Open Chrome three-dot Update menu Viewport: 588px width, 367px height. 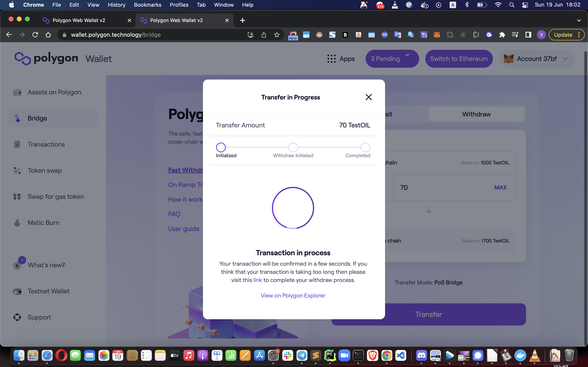579,35
